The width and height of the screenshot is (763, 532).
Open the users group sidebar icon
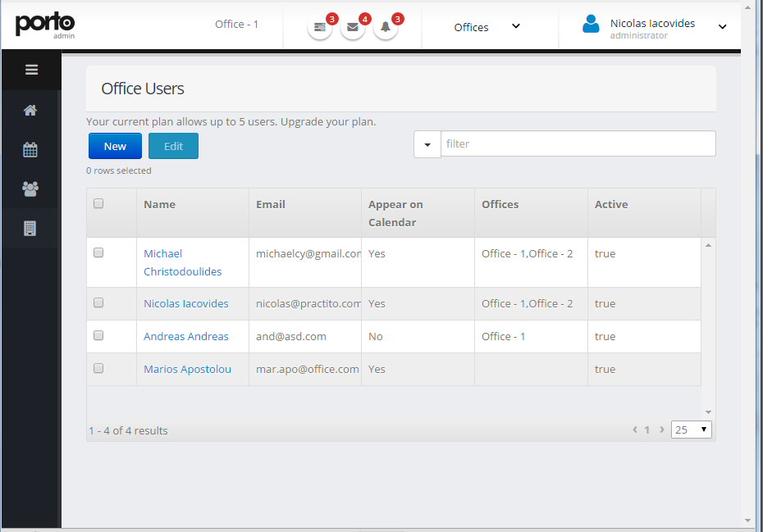coord(30,189)
